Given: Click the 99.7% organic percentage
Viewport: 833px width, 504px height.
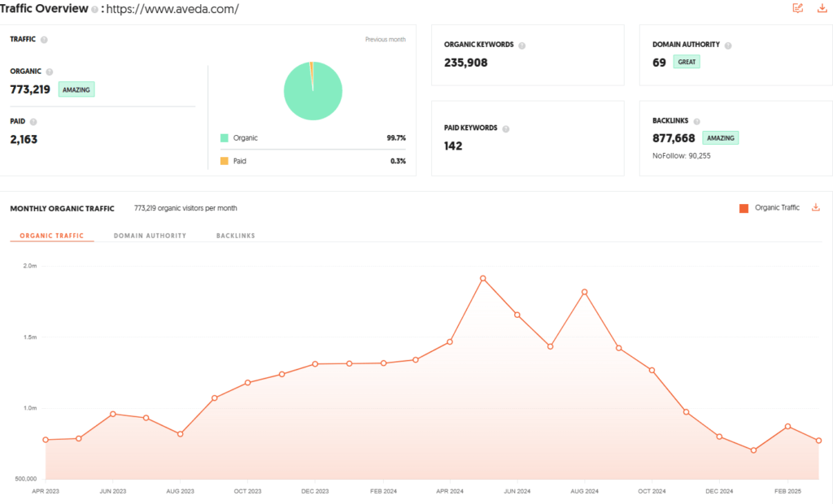Looking at the screenshot, I should [396, 138].
